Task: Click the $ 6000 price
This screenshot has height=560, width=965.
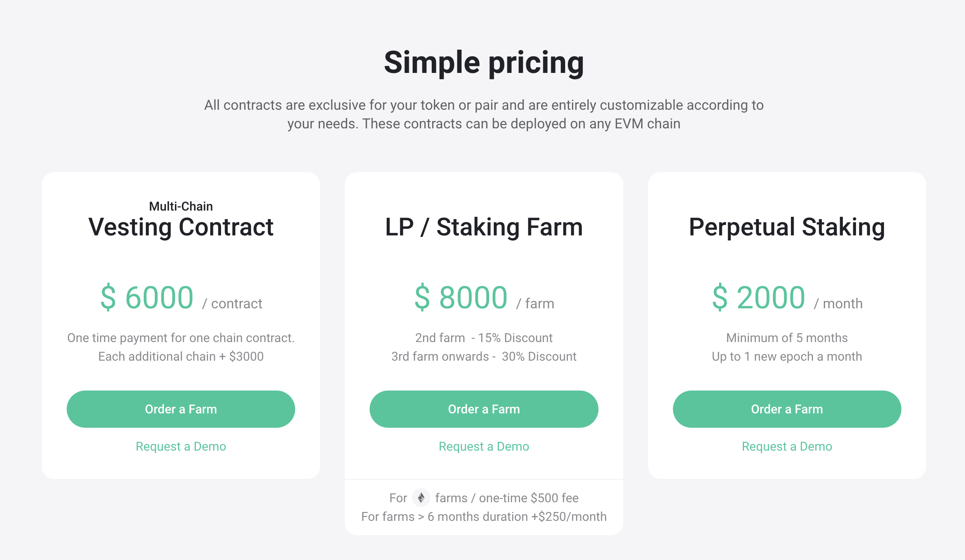Action: tap(147, 297)
